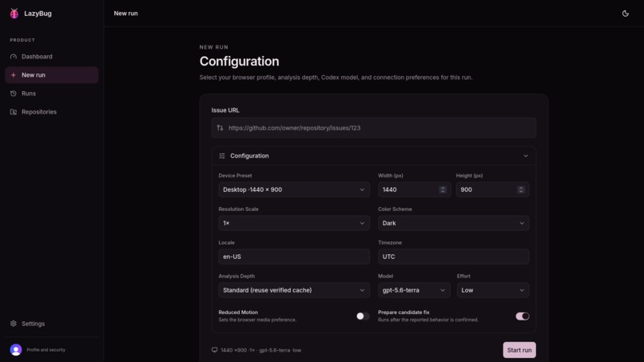Viewport: 644px width, 362px height.
Task: Open the Repositories section
Action: (52, 112)
